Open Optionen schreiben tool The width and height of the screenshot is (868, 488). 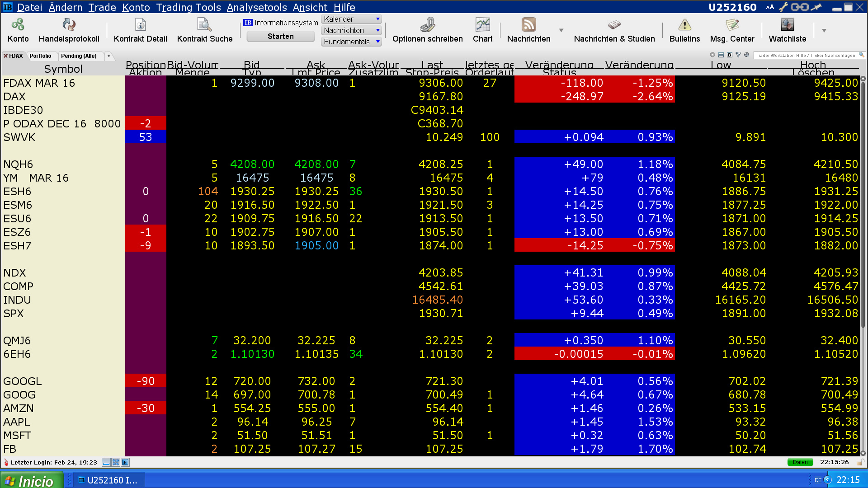pos(427,25)
